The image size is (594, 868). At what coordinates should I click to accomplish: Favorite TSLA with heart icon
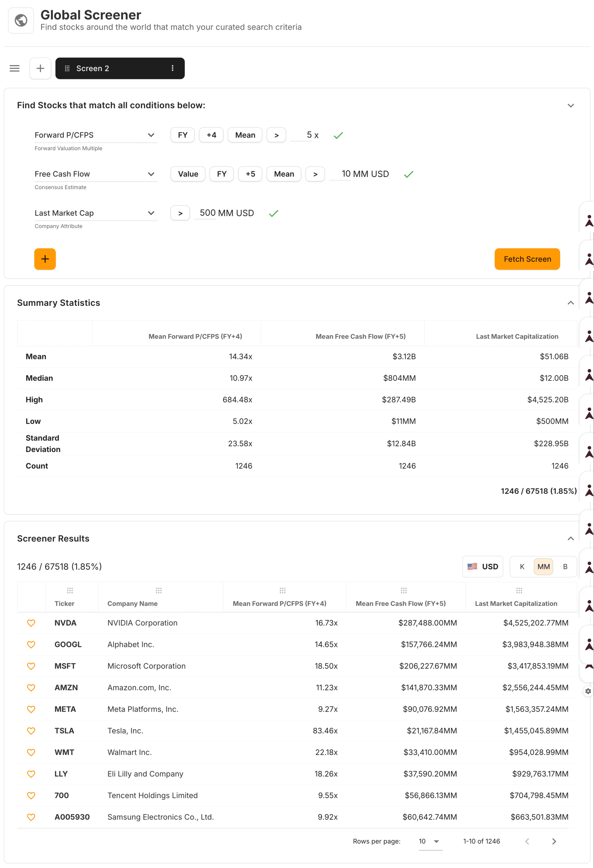point(31,731)
